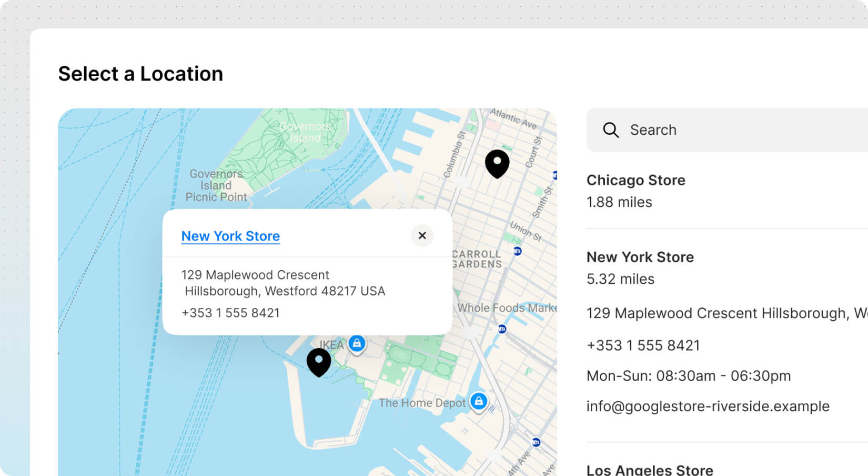Select the map pin near Court St

(497, 163)
